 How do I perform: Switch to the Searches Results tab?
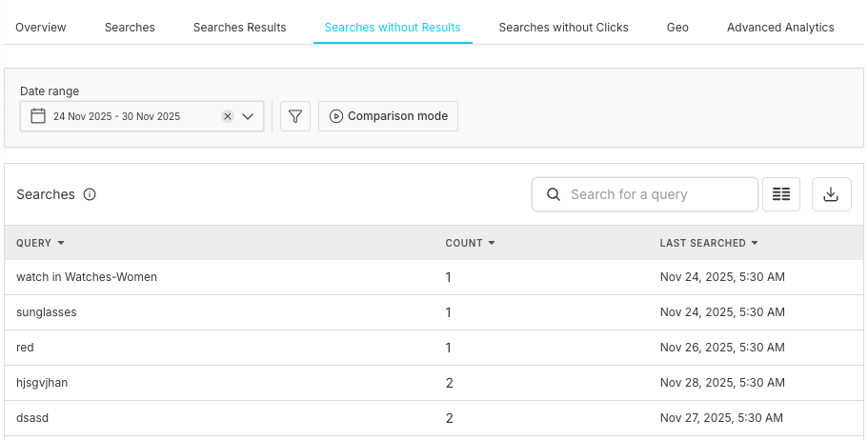pyautogui.click(x=239, y=28)
